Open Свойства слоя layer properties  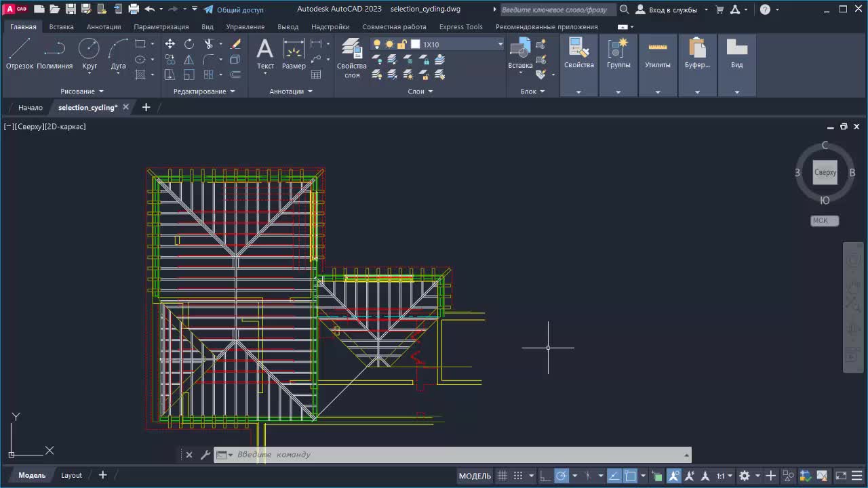351,58
